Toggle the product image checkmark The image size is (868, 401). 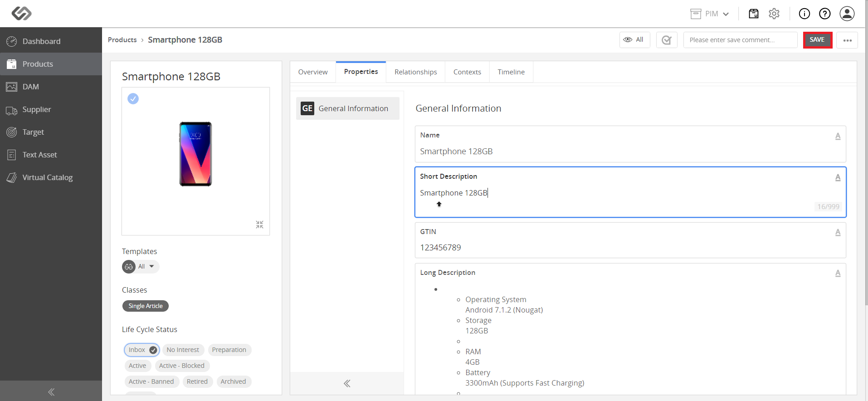click(133, 98)
